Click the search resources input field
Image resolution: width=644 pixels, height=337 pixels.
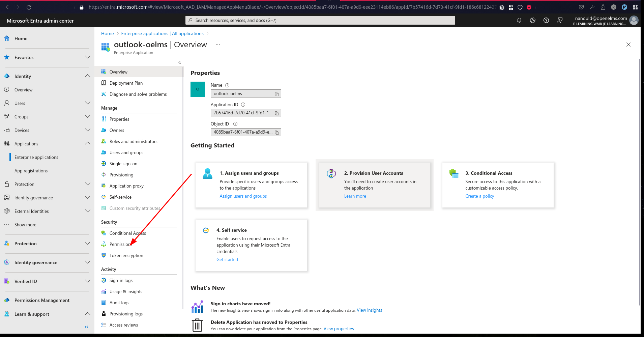click(x=320, y=20)
